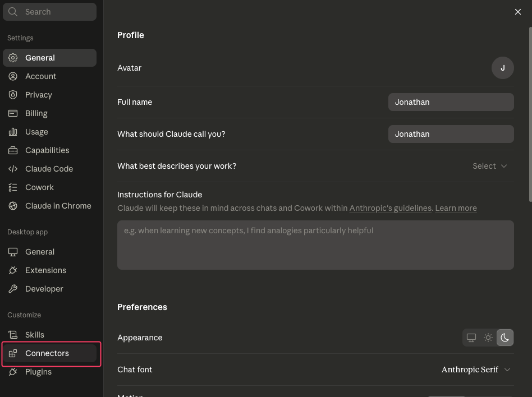Image resolution: width=532 pixels, height=397 pixels.
Task: Open Claude Code settings
Action: click(x=49, y=169)
